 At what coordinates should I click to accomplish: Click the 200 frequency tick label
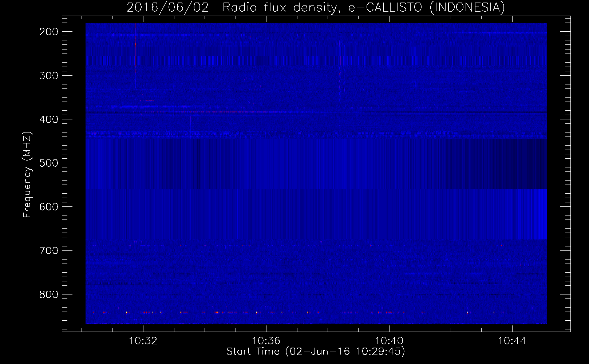[49, 32]
